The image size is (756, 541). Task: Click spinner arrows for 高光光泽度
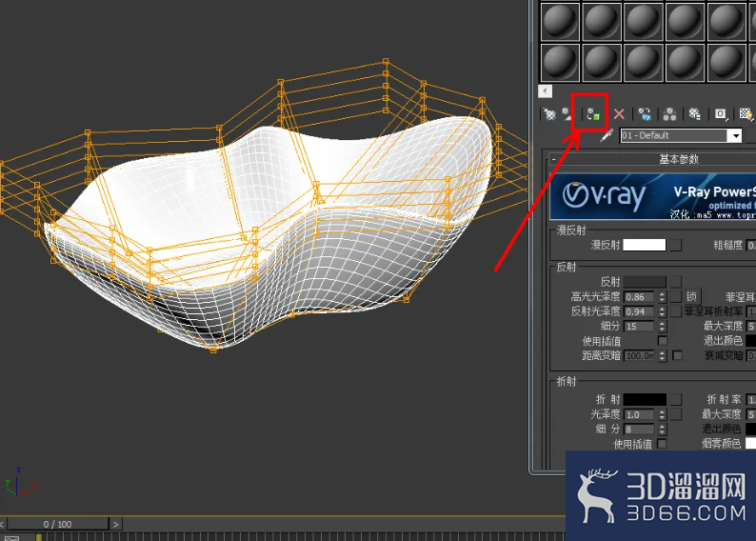[x=662, y=297]
